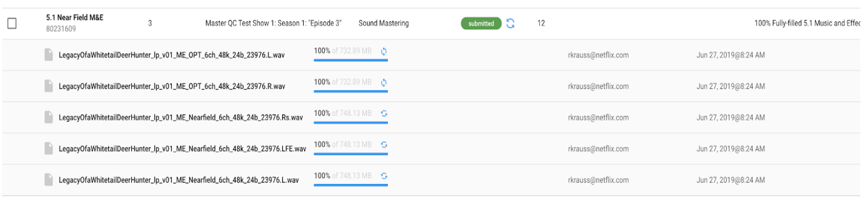Tick the 5.1 Near Field M&E checkbox
This screenshot has width=868, height=205.
pyautogui.click(x=12, y=23)
